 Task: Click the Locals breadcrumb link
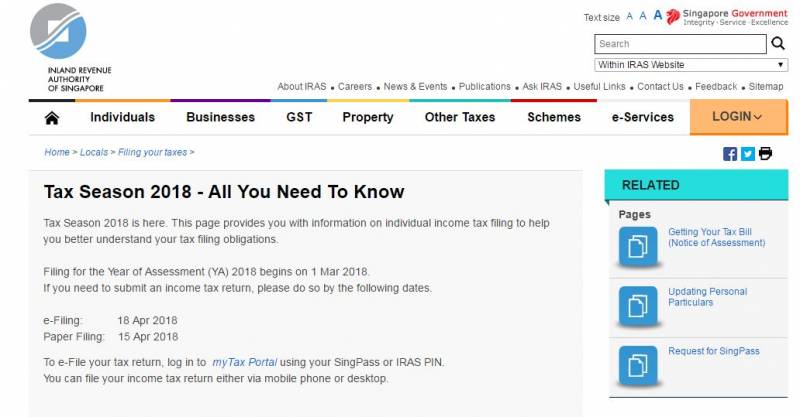[94, 152]
